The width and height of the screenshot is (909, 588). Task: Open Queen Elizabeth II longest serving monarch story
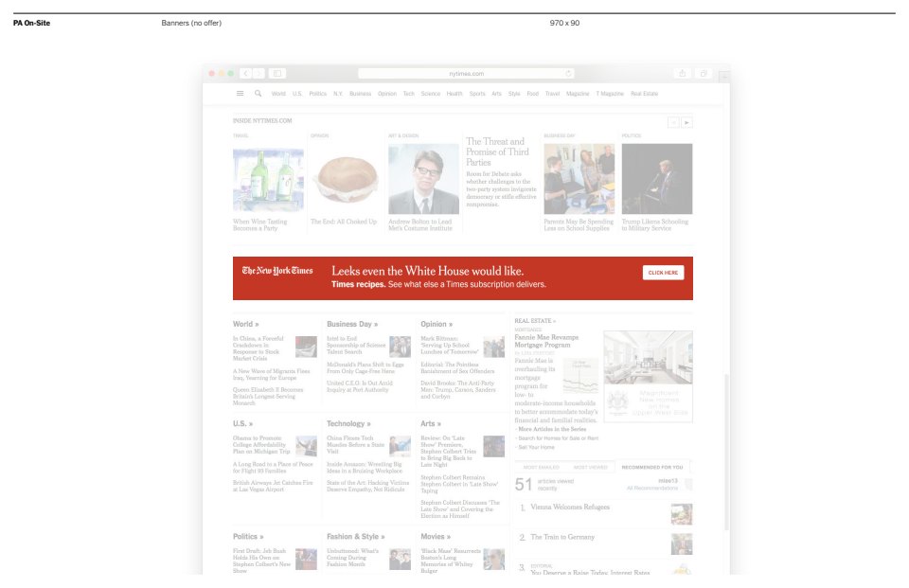point(267,396)
